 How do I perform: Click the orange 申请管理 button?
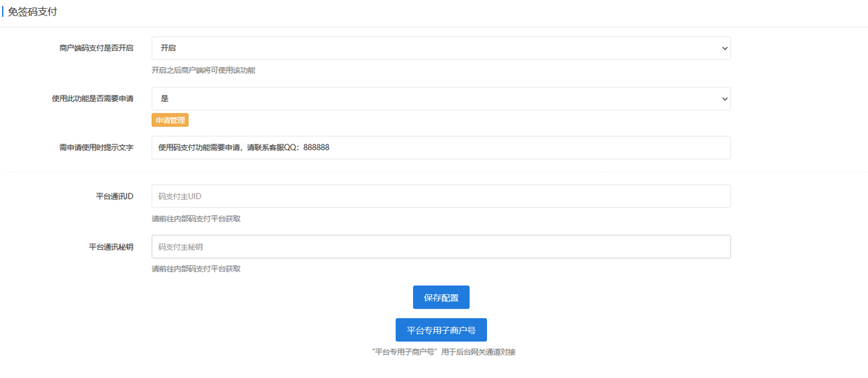point(170,120)
